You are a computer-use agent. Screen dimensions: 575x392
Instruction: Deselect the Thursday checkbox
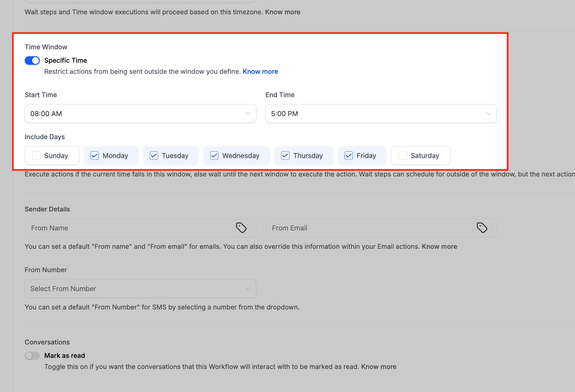[285, 155]
